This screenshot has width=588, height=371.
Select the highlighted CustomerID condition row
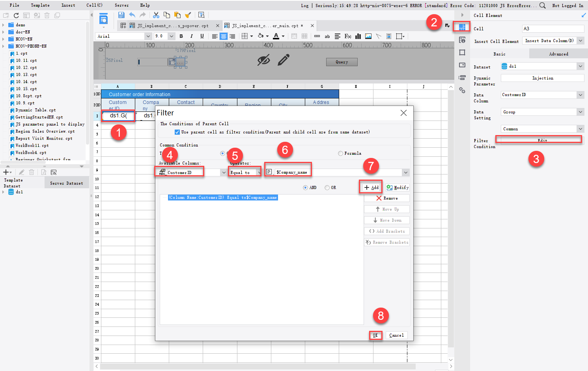223,198
